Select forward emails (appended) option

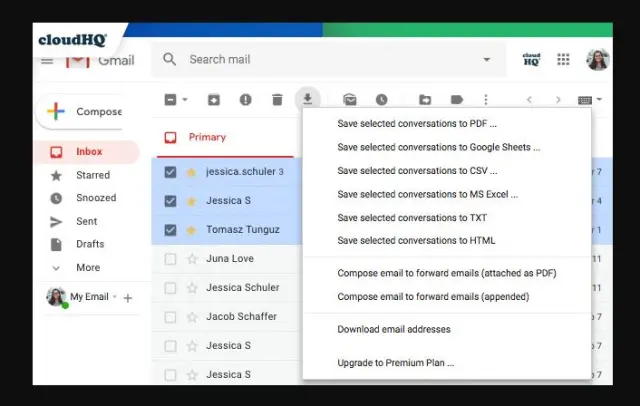(x=433, y=297)
